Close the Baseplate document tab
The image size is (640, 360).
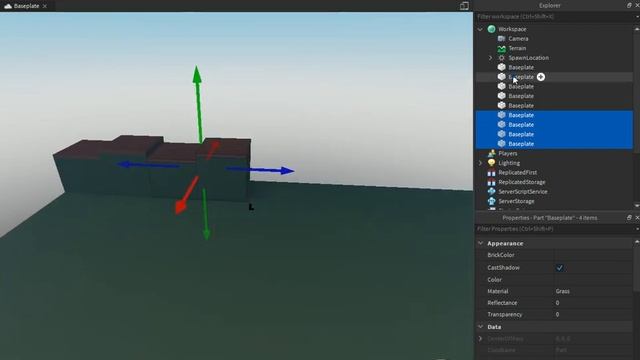45,6
